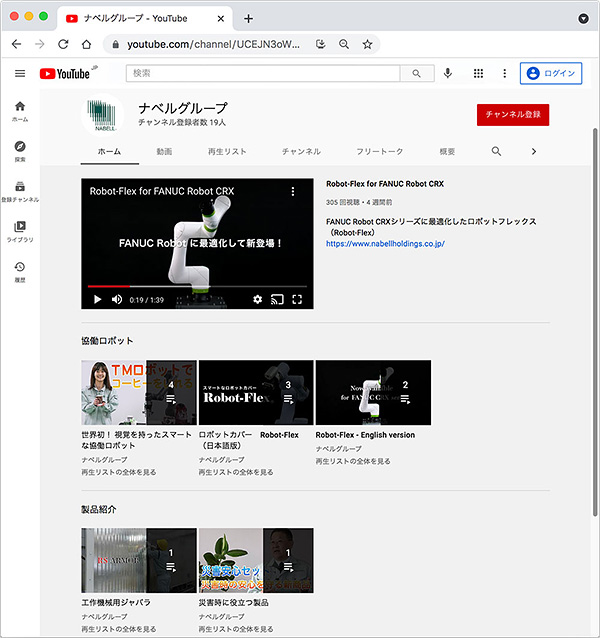Open the 災害安心セット playlist thumbnail
Image resolution: width=600 pixels, height=638 pixels.
256,560
